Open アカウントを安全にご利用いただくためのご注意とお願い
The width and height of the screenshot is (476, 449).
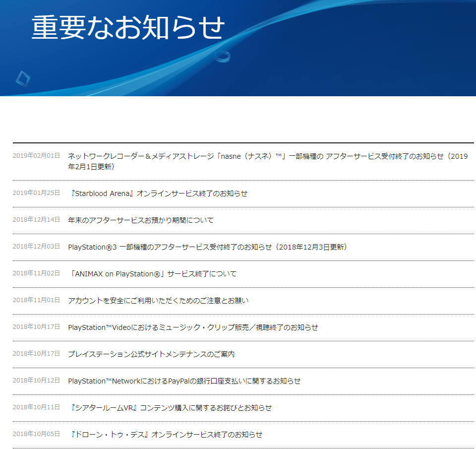pos(158,301)
